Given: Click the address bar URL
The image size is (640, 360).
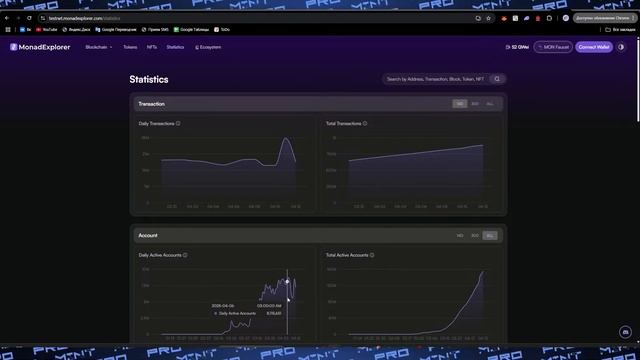Looking at the screenshot, I should tap(84, 18).
